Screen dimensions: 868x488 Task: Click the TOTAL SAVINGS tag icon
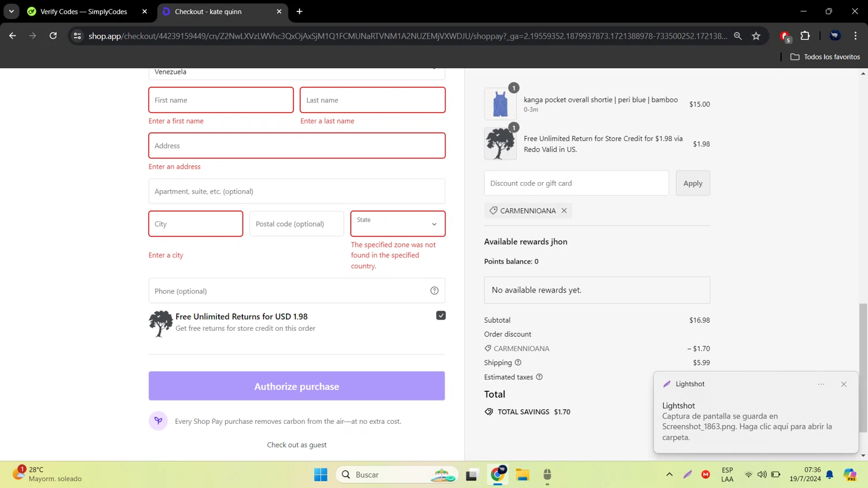pos(489,412)
